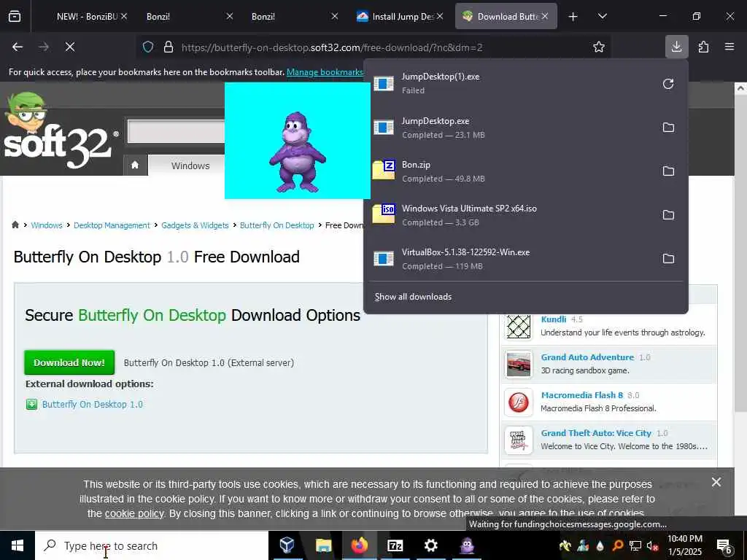747x560 pixels.
Task: Open Kundli link
Action: 554,319
